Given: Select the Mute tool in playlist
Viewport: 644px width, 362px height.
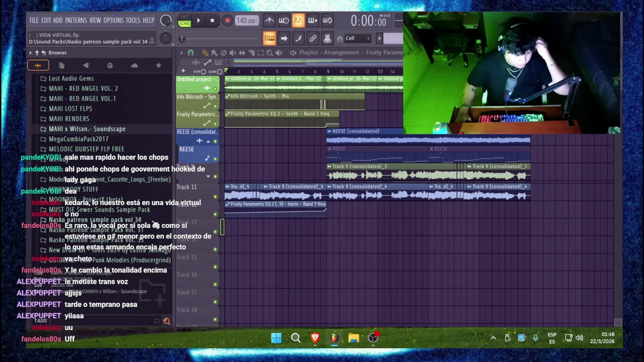Looking at the screenshot, I should [x=232, y=53].
